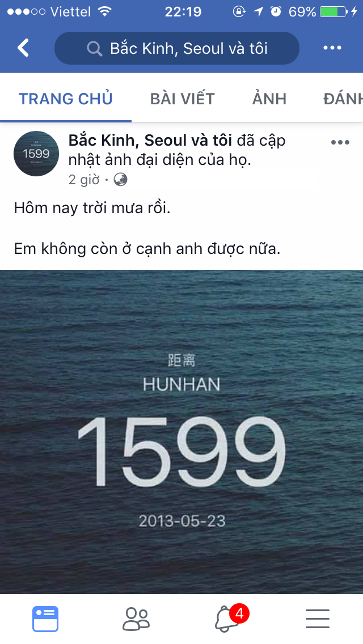The image size is (363, 644).
Task: Open the hamburger menu in bottom bar
Action: click(x=318, y=618)
